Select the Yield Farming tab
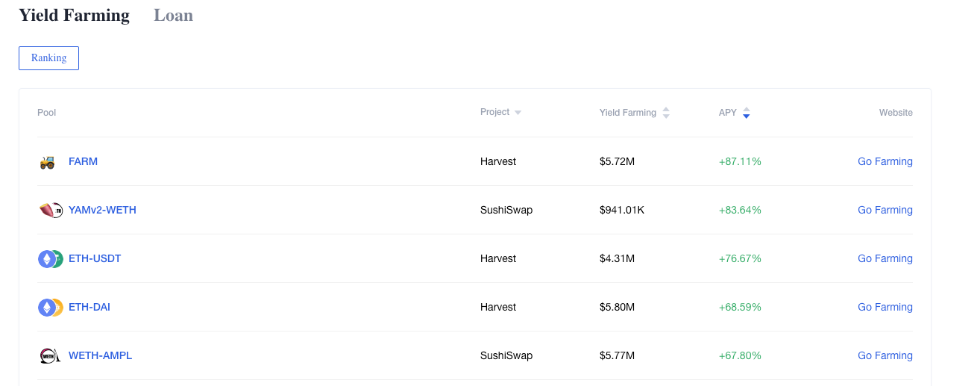The height and width of the screenshot is (386, 980). pyautogui.click(x=74, y=15)
